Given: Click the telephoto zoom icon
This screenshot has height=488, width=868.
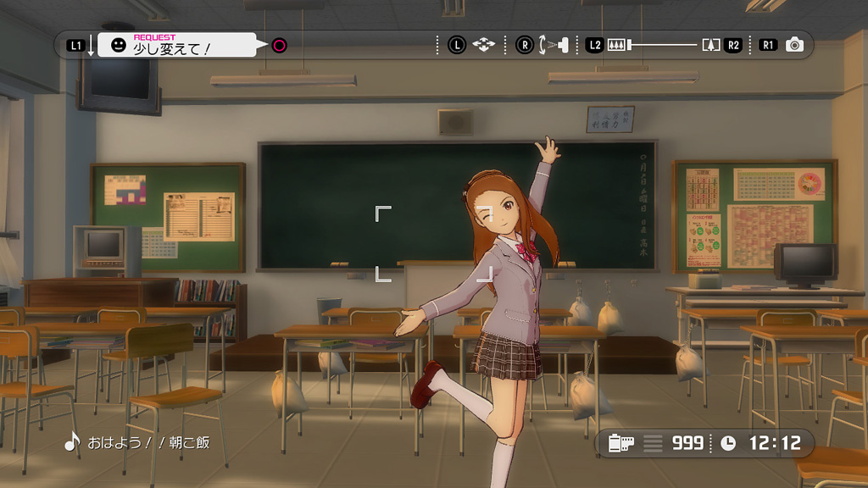Looking at the screenshot, I should point(710,45).
